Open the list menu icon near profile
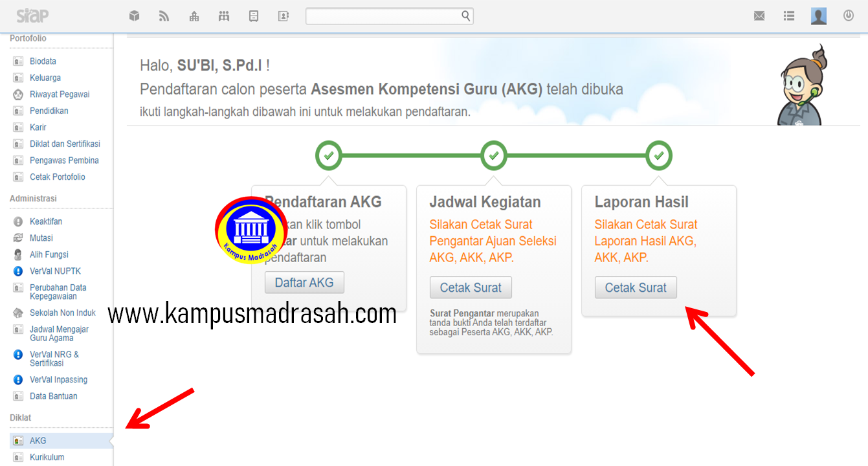The image size is (868, 466). (788, 16)
